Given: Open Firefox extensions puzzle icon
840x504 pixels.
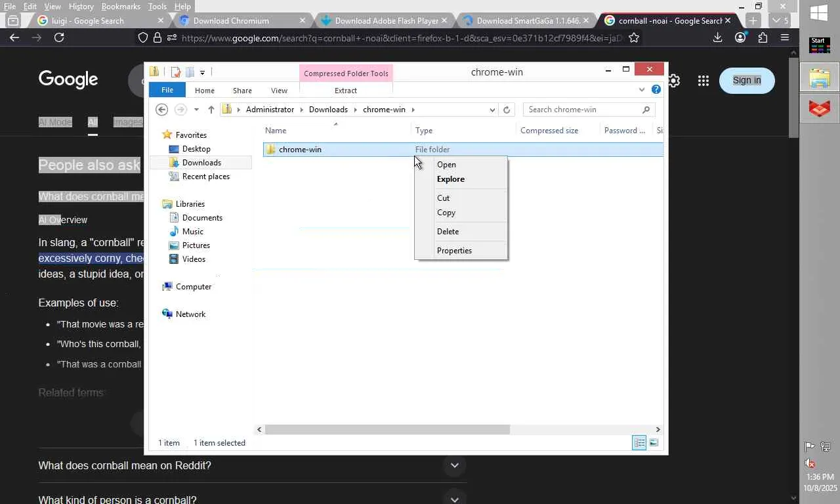Looking at the screenshot, I should pos(763,37).
